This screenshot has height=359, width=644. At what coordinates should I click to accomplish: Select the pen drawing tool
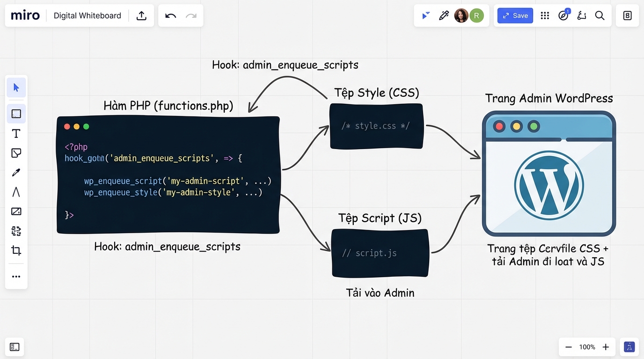(x=16, y=172)
